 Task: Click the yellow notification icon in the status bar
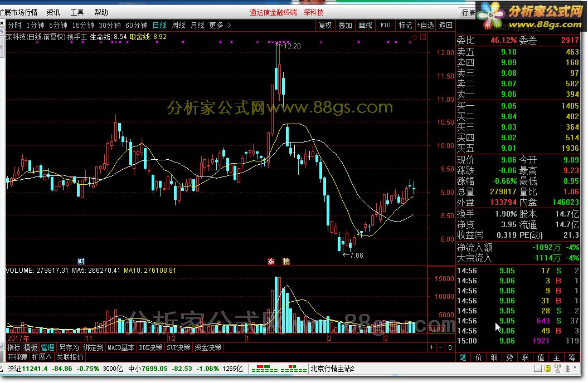(548, 369)
